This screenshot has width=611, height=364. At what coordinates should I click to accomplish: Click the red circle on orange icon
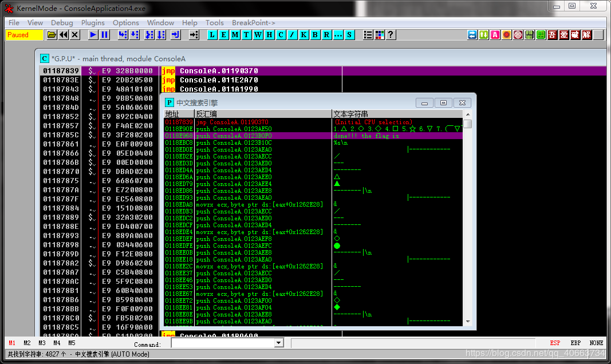pos(507,35)
